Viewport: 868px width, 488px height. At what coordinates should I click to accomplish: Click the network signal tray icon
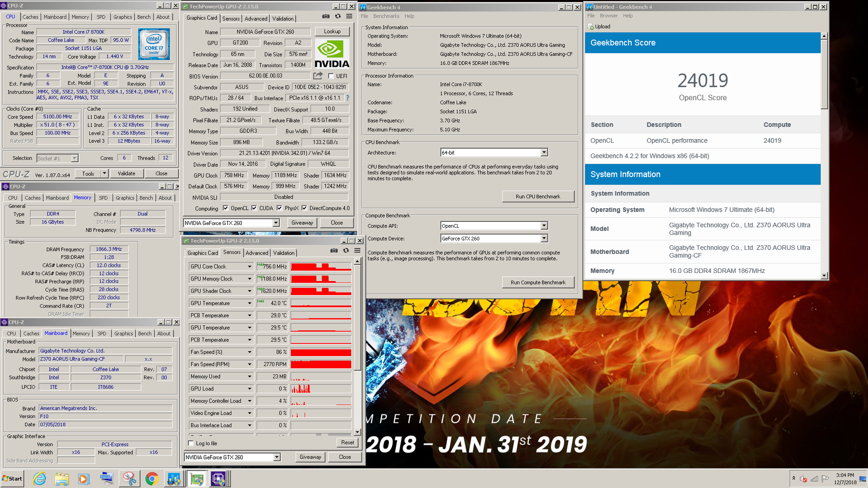[814, 479]
